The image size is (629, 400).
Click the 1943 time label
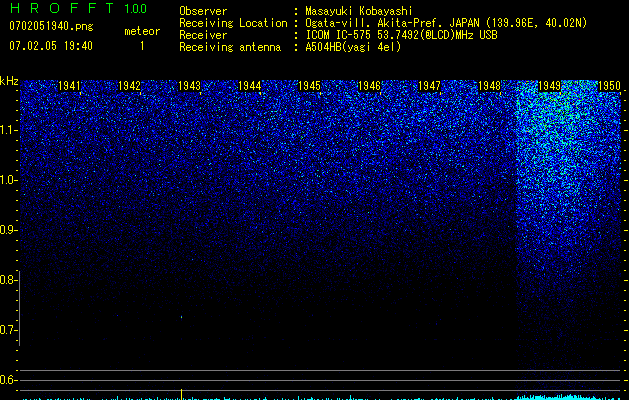pyautogui.click(x=189, y=86)
